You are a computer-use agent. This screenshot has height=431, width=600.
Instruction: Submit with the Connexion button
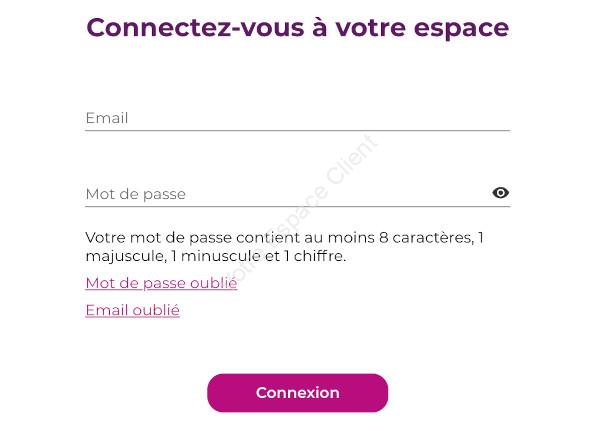click(297, 393)
